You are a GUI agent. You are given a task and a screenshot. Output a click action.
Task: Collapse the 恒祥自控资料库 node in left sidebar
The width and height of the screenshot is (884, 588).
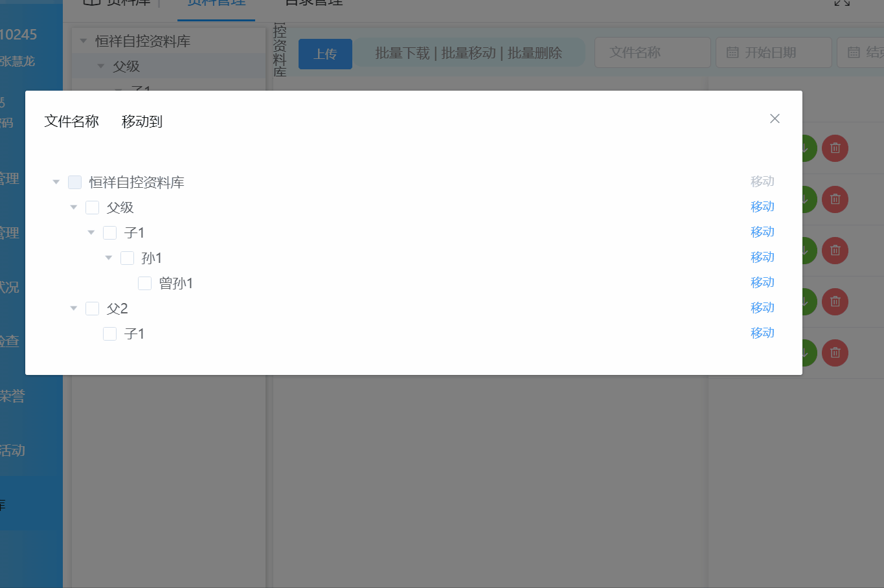coord(82,40)
